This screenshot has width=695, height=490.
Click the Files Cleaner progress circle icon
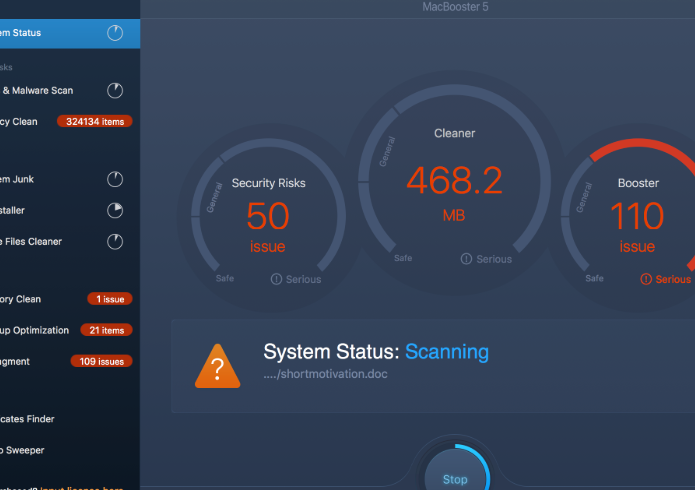tap(115, 241)
